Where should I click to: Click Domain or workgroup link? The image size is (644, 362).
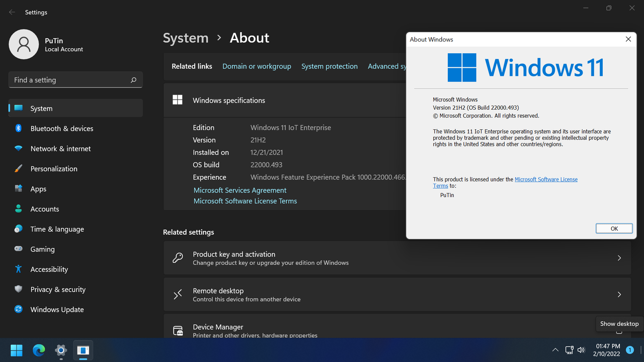[257, 66]
